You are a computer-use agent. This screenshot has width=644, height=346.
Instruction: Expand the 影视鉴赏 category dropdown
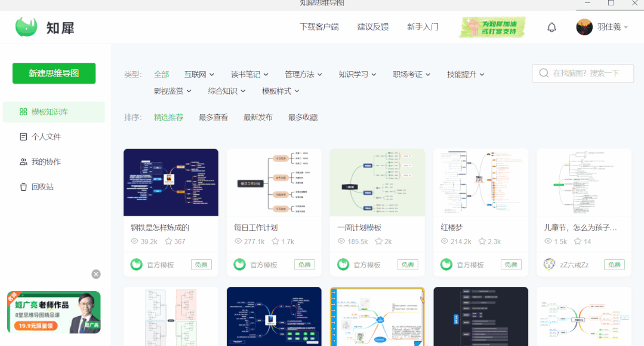click(x=172, y=91)
